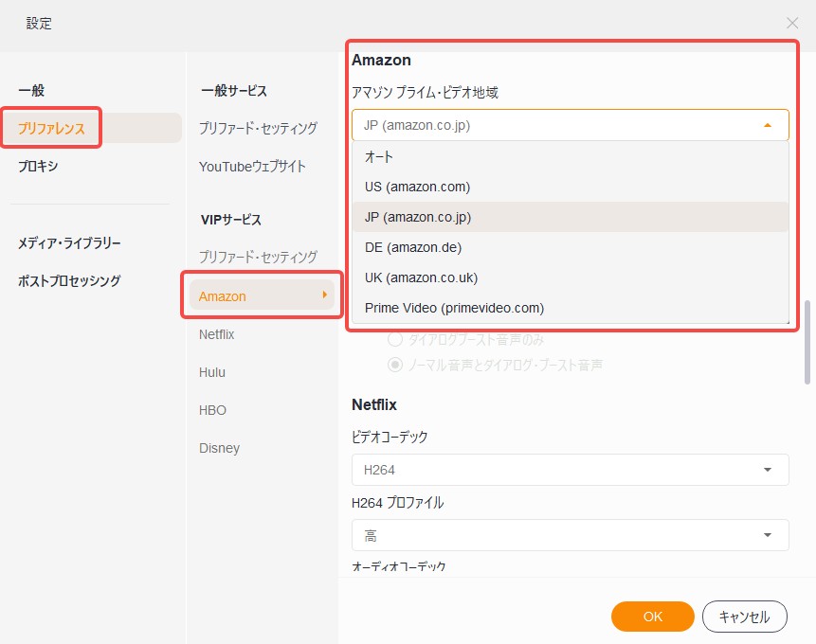Viewport: 816px width, 644px height.
Task: Select Amazon in the VIP services list
Action: (x=262, y=295)
